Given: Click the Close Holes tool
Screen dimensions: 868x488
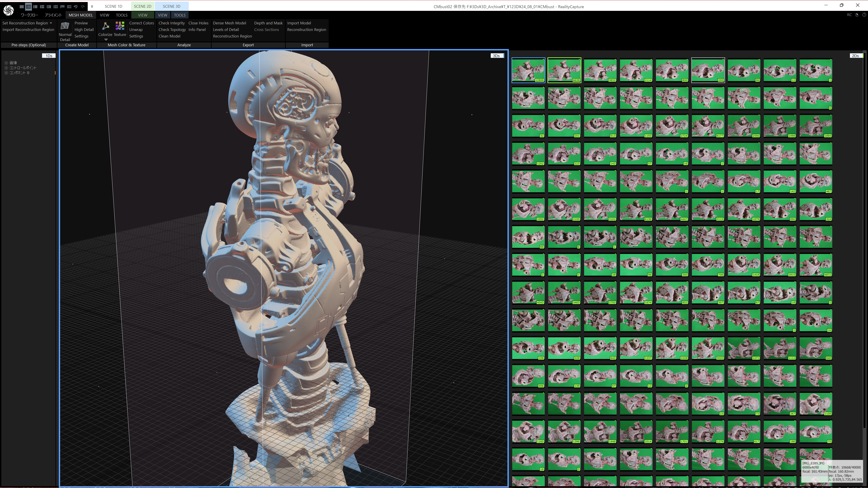Looking at the screenshot, I should pos(198,23).
